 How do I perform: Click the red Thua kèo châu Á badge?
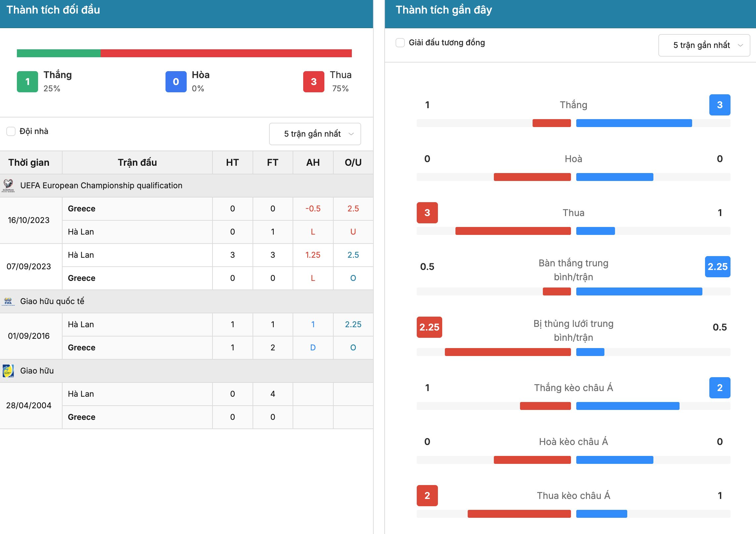click(427, 495)
